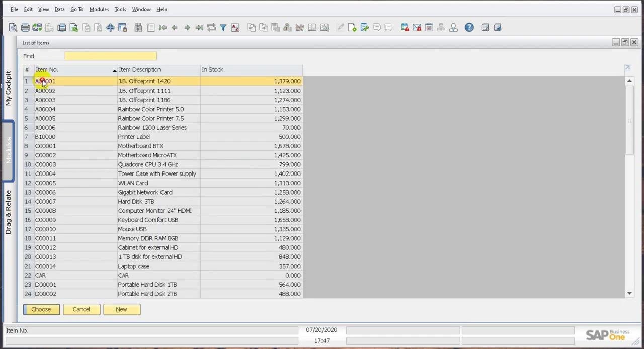The image size is (644, 349).
Task: Click the New button
Action: (121, 309)
